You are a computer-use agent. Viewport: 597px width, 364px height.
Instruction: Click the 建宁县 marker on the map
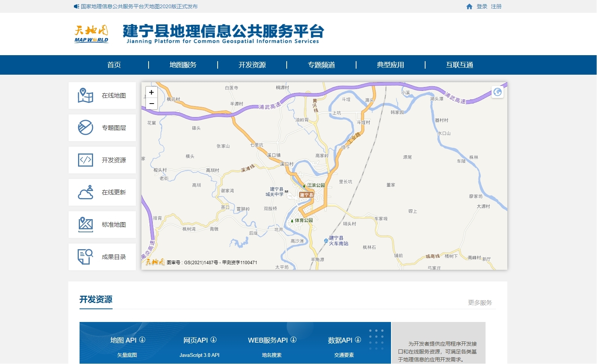pyautogui.click(x=306, y=195)
